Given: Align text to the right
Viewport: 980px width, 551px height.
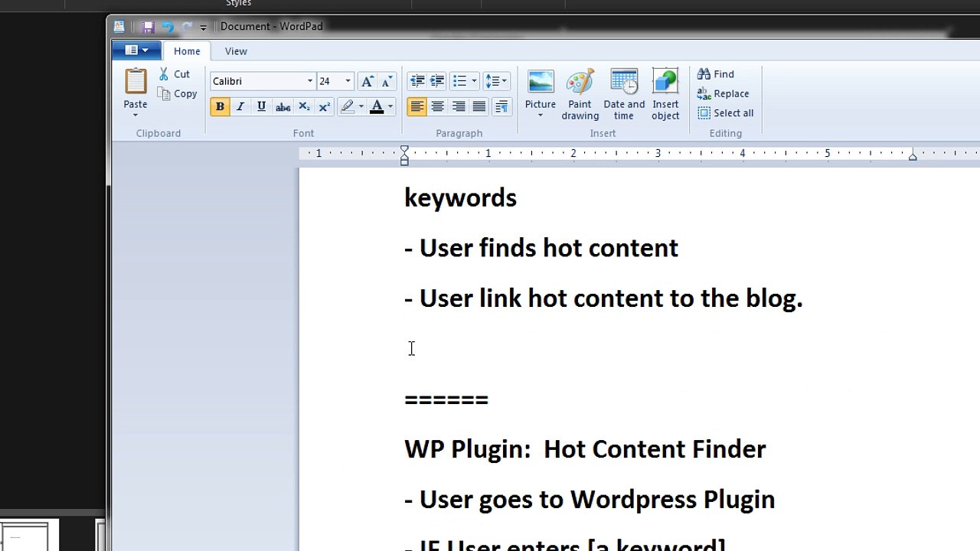Looking at the screenshot, I should point(459,107).
